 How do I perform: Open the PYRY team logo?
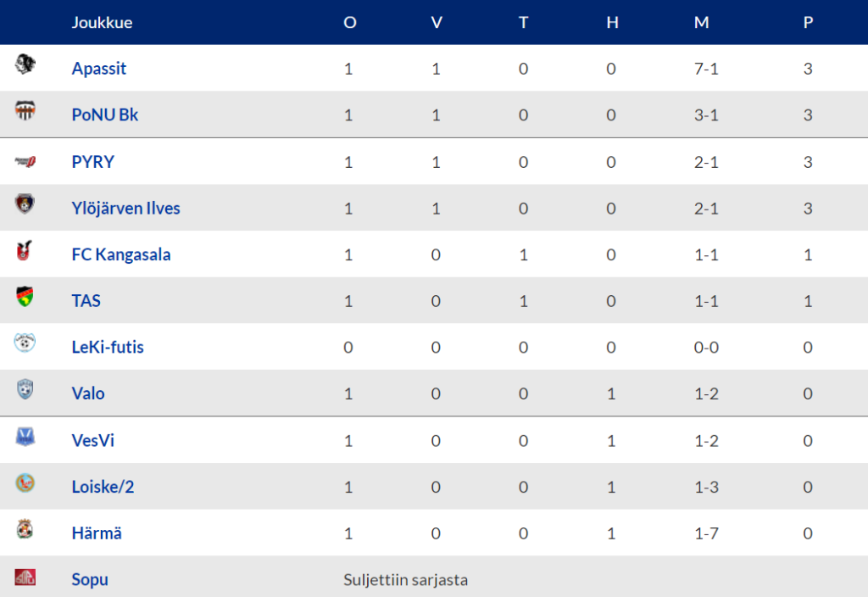25,162
